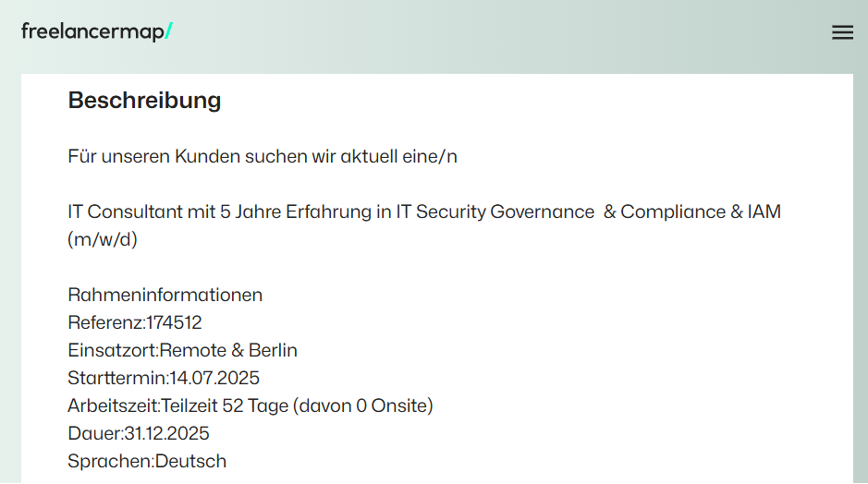Click the 'Für unseren Kunden suchen' sentence
The height and width of the screenshot is (484, 868).
point(263,156)
